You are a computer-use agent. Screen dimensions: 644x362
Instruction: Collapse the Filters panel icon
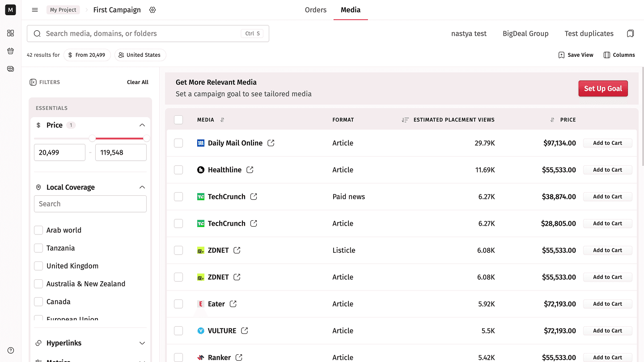[33, 82]
